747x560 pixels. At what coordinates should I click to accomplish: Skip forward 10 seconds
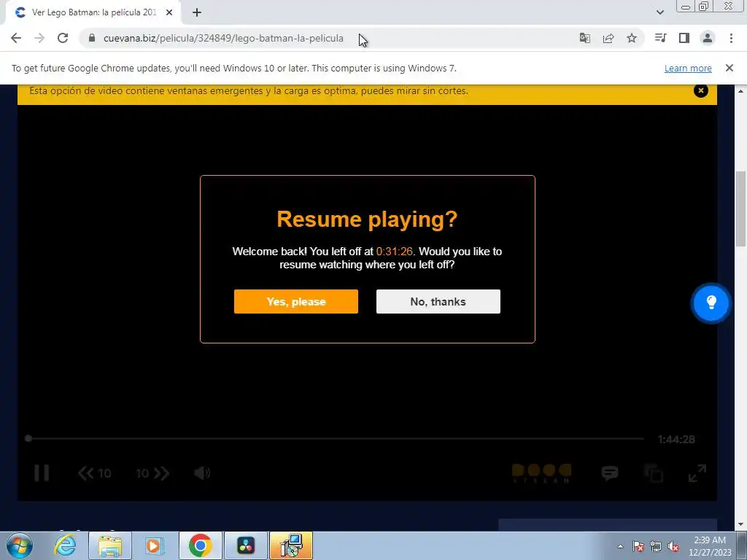coord(152,472)
